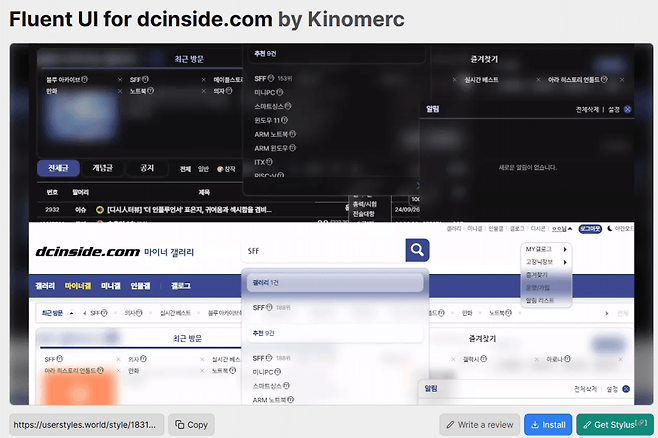Click 전체삭제 in dark 알림 panel

pyautogui.click(x=589, y=109)
